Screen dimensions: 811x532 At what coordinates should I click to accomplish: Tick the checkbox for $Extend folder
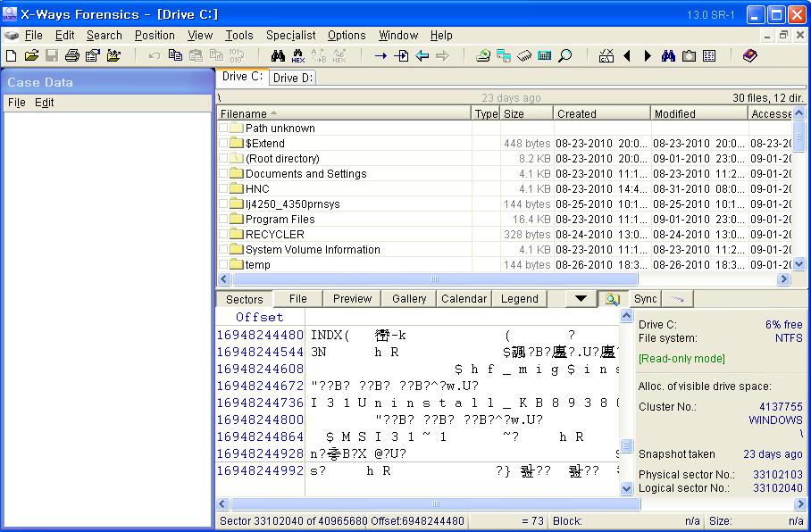tap(223, 143)
